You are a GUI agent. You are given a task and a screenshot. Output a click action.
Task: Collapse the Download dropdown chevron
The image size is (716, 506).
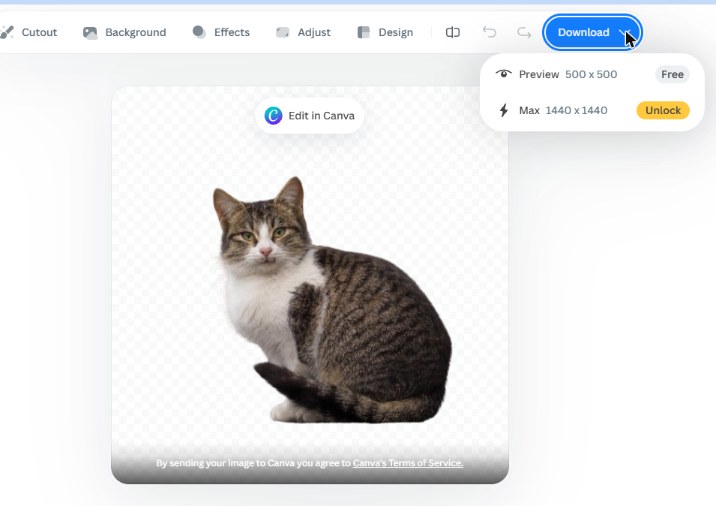(625, 32)
